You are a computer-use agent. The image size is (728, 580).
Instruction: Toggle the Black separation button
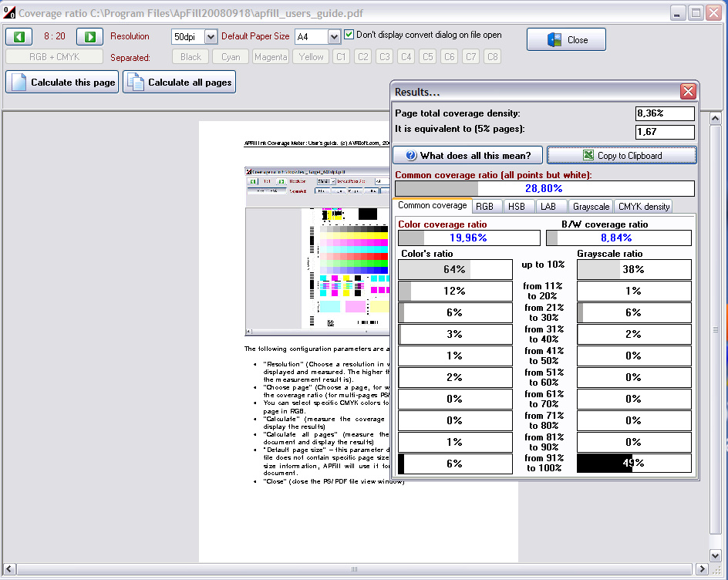[x=190, y=56]
